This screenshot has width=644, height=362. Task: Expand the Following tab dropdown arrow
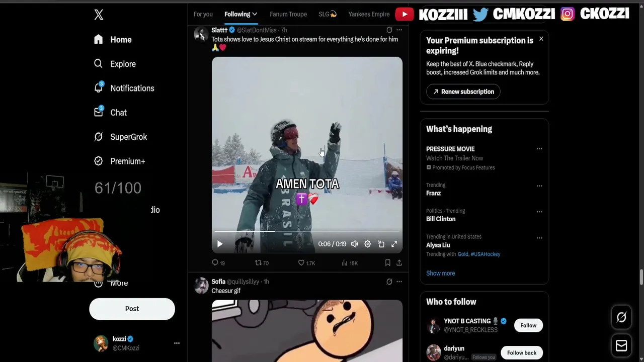click(255, 14)
